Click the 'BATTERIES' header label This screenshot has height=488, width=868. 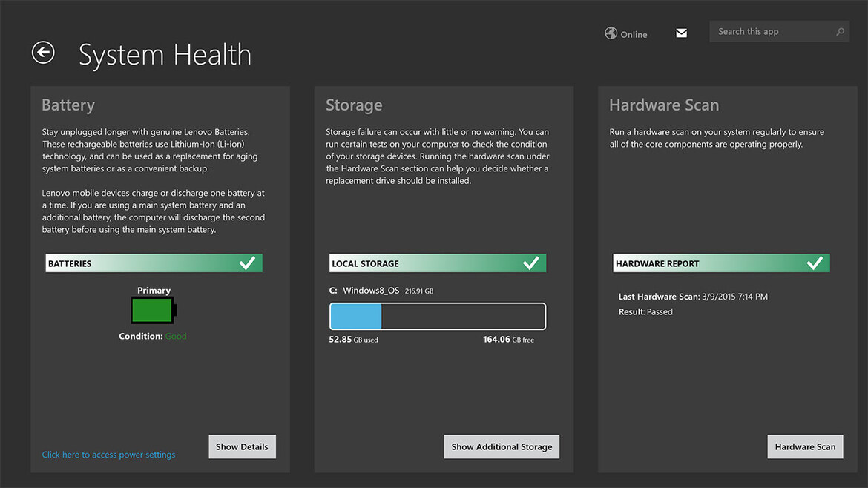click(70, 263)
